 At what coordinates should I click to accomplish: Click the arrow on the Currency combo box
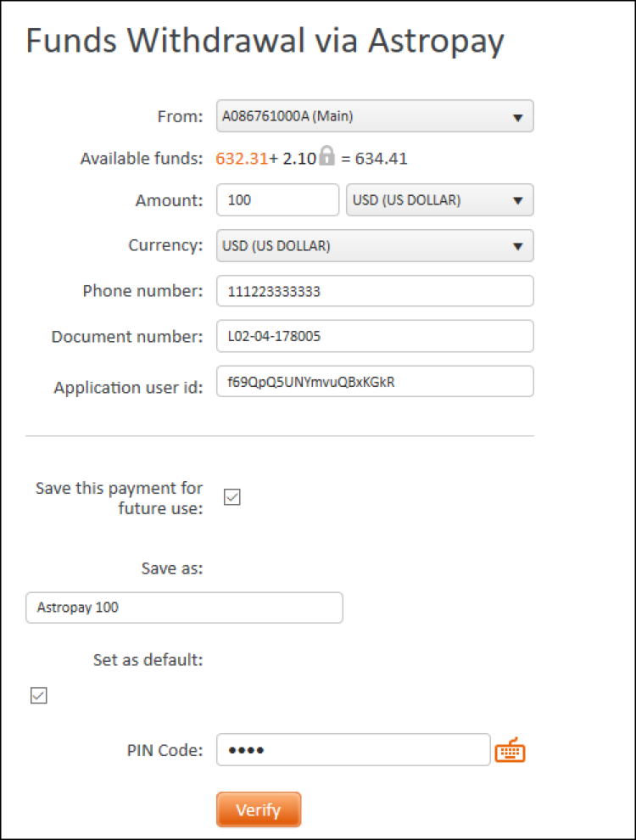tap(517, 247)
